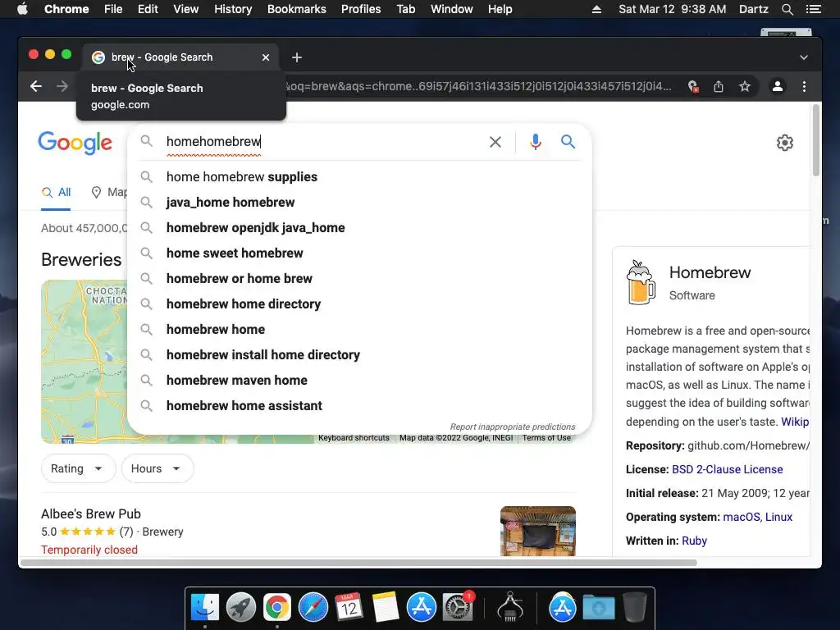This screenshot has height=630, width=840.
Task: Open a new tab with plus button
Action: click(297, 57)
